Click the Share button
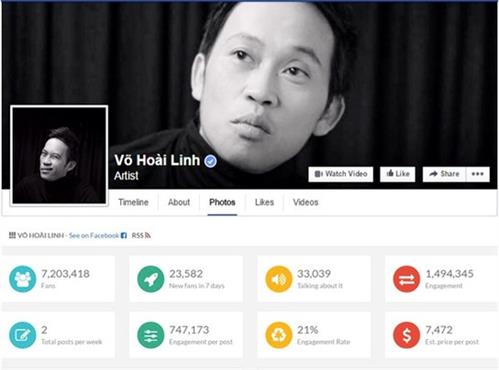Image resolution: width=499 pixels, height=370 pixels. click(444, 174)
